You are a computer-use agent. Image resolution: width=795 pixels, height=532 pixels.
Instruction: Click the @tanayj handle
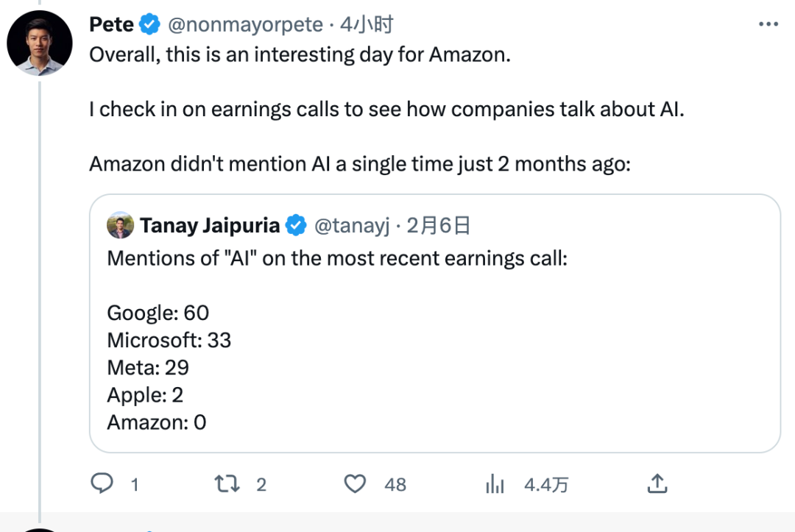pyautogui.click(x=351, y=226)
